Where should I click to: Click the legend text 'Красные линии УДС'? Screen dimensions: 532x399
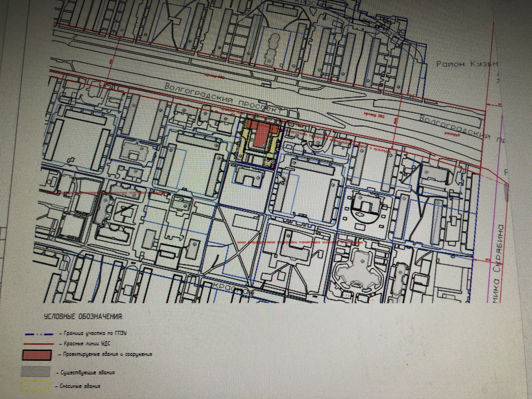pyautogui.click(x=87, y=343)
